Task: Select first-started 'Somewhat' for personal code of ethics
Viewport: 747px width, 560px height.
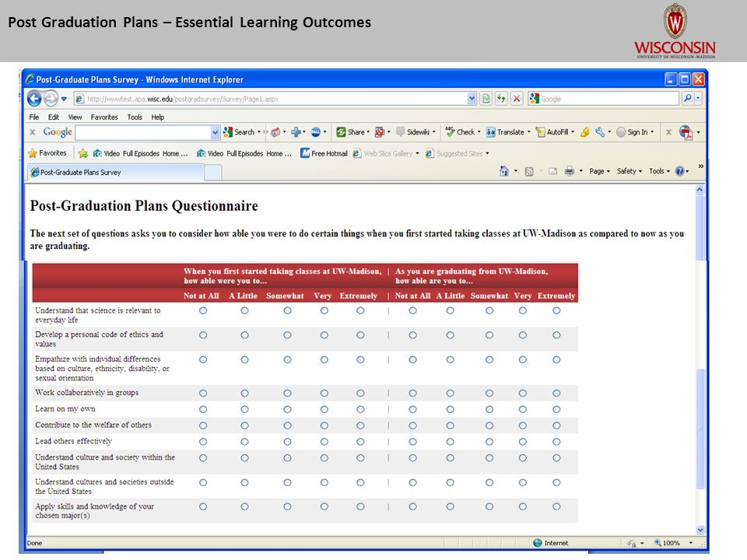Action: (287, 335)
